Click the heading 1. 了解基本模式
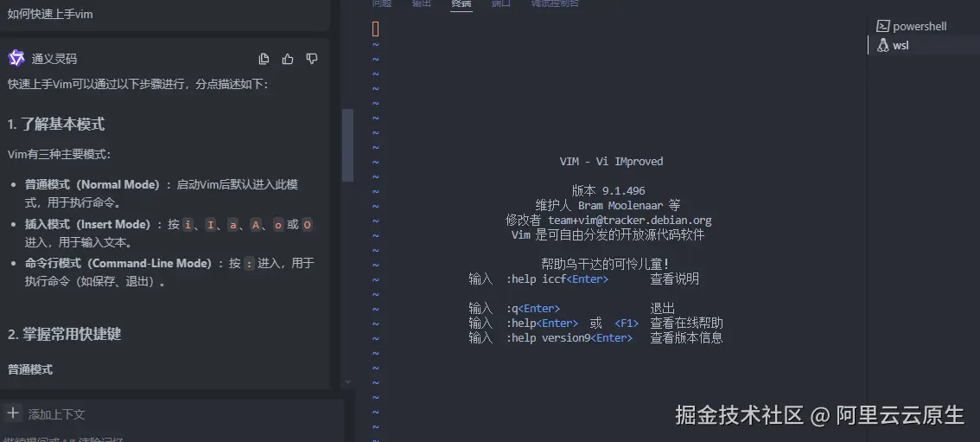 (x=55, y=124)
